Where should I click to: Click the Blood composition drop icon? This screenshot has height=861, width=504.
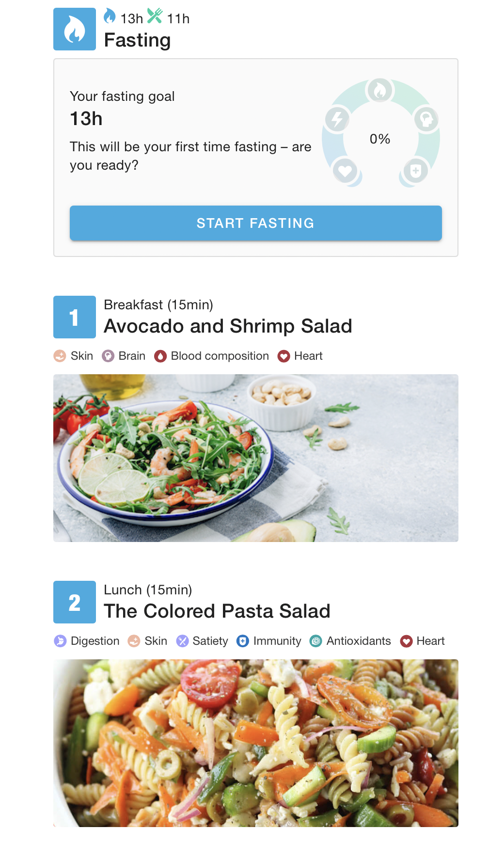[160, 356]
